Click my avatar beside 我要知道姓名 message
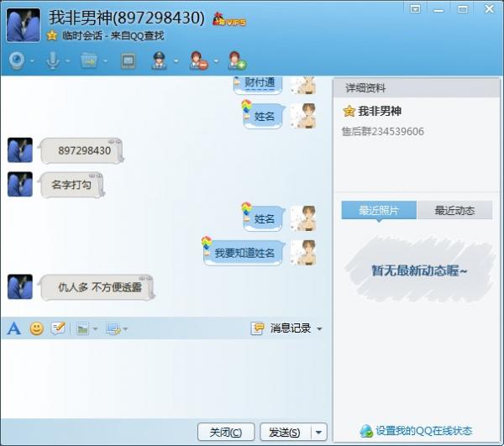Screen dimensions: 504x446 302,253
